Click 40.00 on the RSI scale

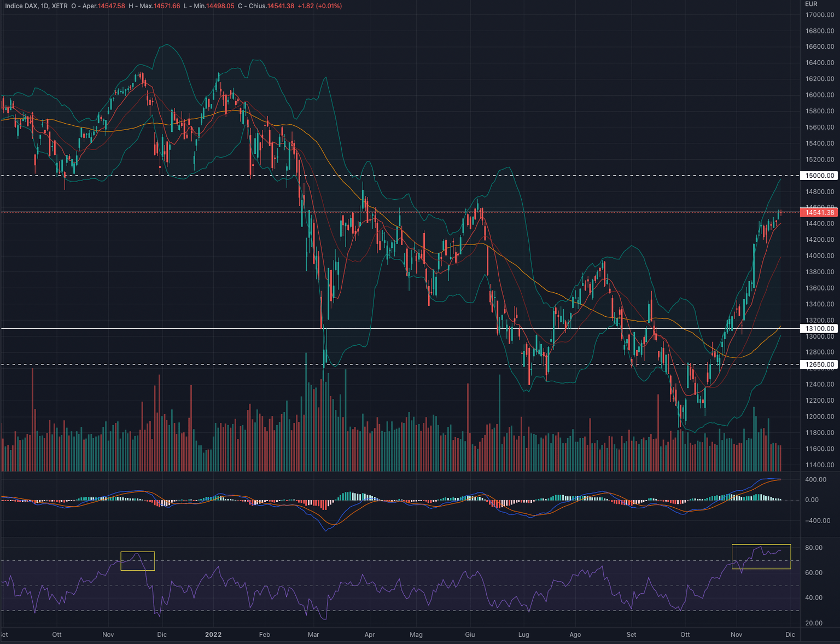(814, 598)
